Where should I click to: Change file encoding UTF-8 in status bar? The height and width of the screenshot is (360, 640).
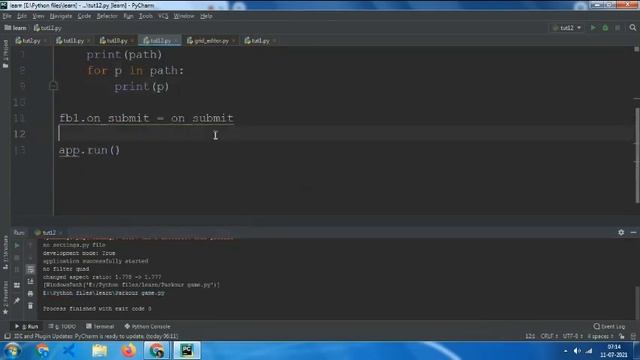click(572, 336)
